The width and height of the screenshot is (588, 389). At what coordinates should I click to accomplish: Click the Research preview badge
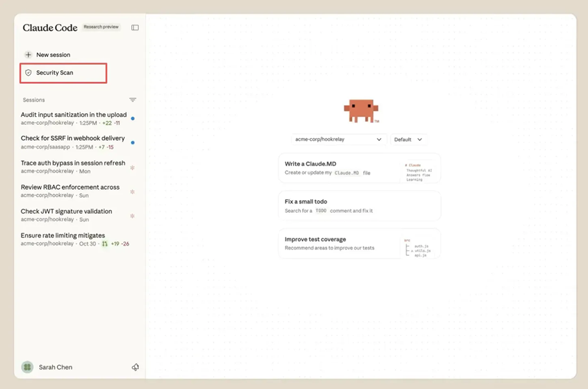[x=101, y=27]
